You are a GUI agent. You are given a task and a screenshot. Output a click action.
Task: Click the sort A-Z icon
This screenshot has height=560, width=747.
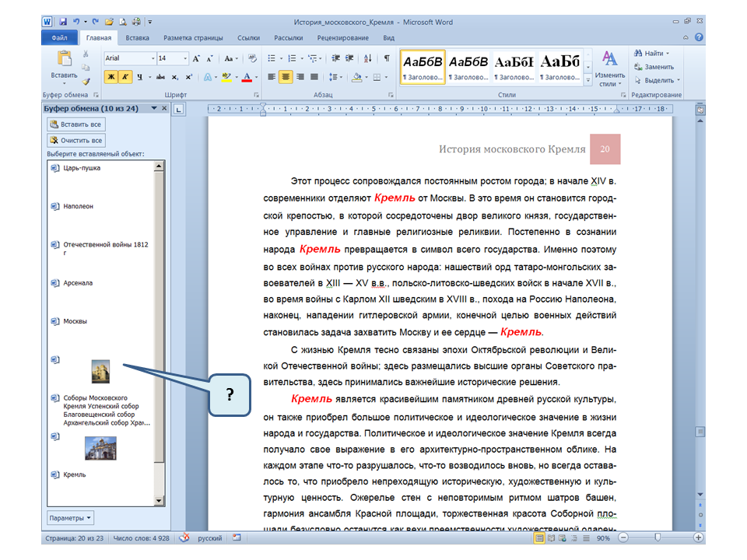(369, 58)
